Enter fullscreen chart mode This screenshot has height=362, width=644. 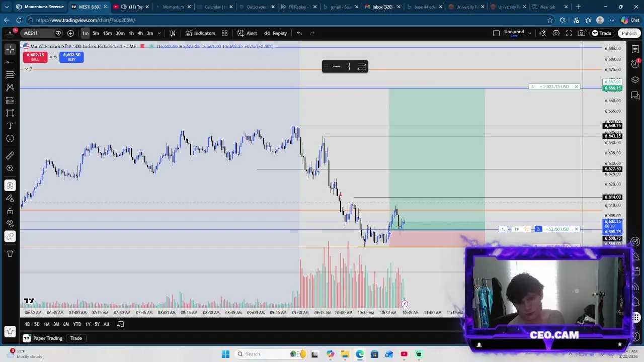569,33
